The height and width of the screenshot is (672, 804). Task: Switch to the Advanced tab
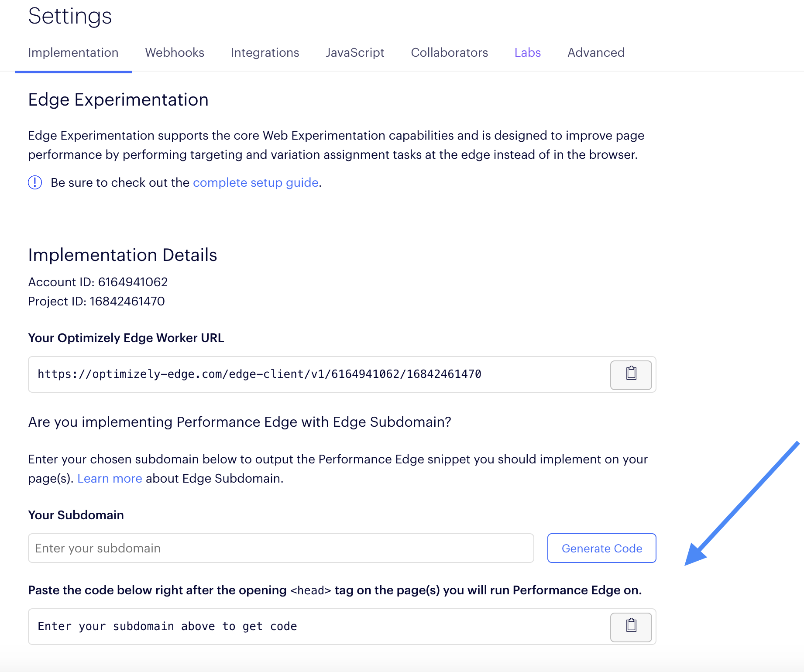click(x=596, y=53)
